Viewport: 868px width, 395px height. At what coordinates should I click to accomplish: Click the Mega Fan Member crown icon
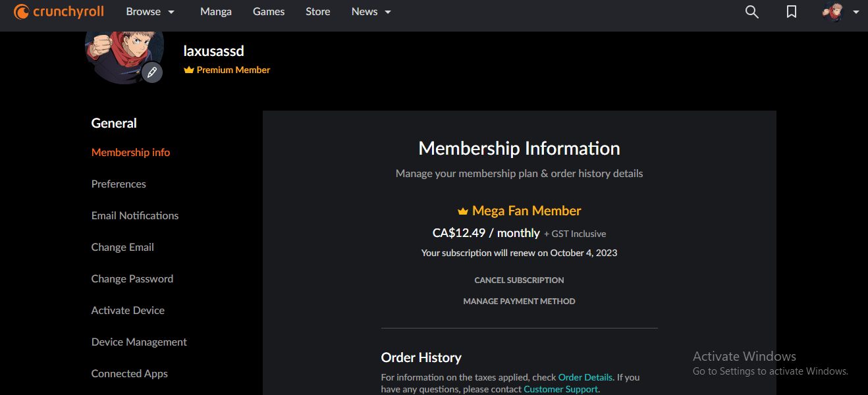click(462, 211)
